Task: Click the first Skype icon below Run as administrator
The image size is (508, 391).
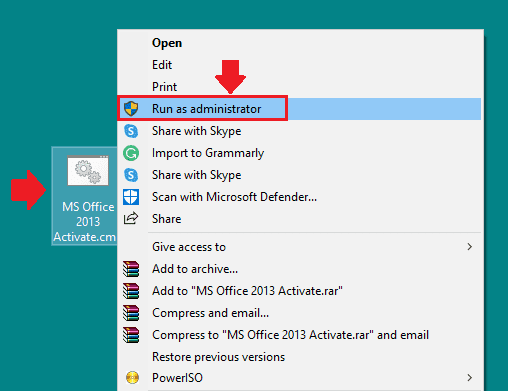Action: [131, 131]
